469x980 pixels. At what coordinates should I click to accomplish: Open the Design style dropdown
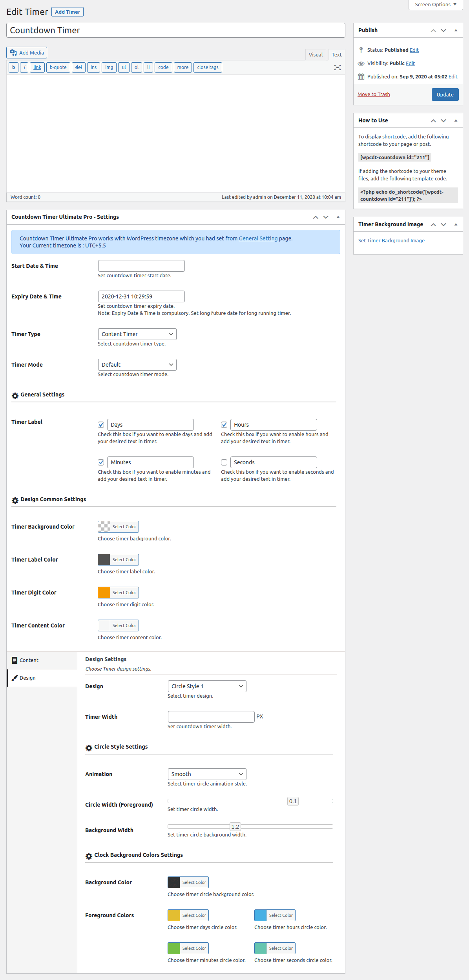207,686
